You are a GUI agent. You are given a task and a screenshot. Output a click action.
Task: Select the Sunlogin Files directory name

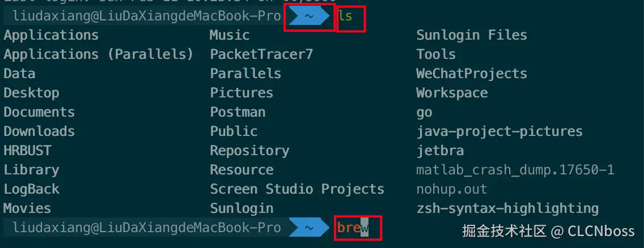pyautogui.click(x=472, y=35)
